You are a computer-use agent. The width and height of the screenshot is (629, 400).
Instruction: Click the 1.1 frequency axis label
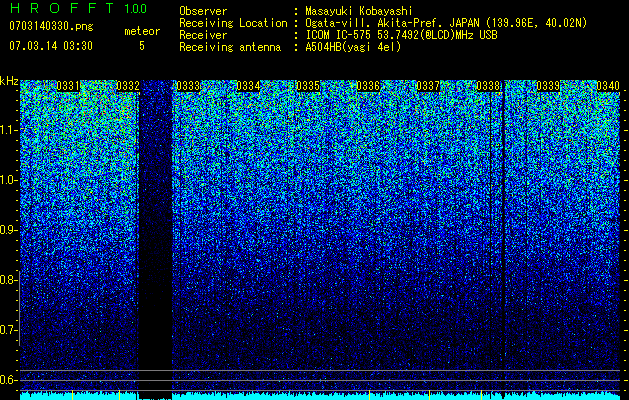pos(9,130)
